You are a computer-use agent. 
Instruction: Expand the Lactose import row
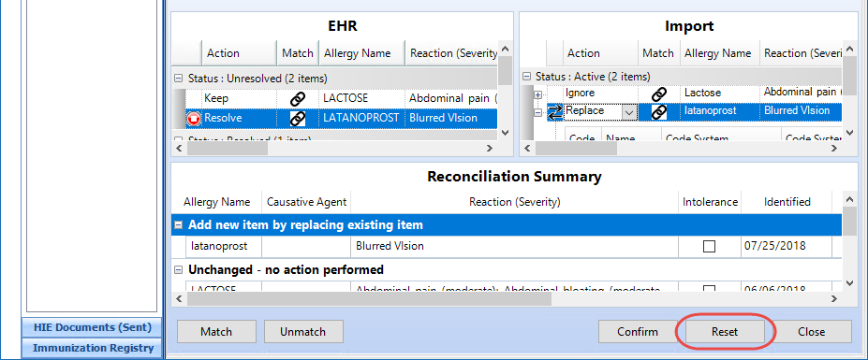(x=537, y=95)
